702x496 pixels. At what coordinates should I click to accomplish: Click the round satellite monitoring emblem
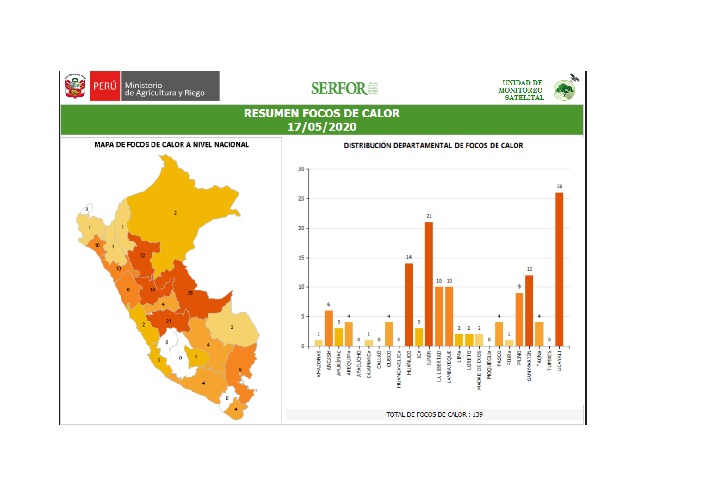pyautogui.click(x=565, y=91)
